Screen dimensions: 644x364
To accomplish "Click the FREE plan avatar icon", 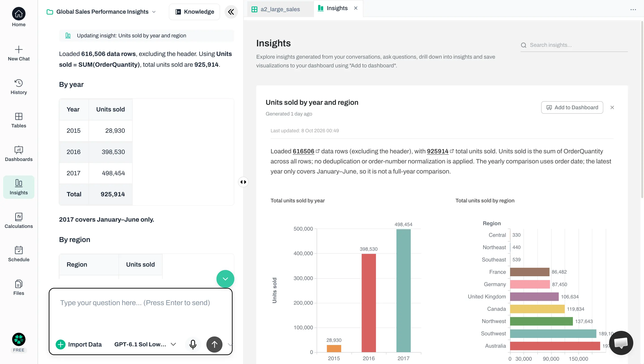I will 19,339.
